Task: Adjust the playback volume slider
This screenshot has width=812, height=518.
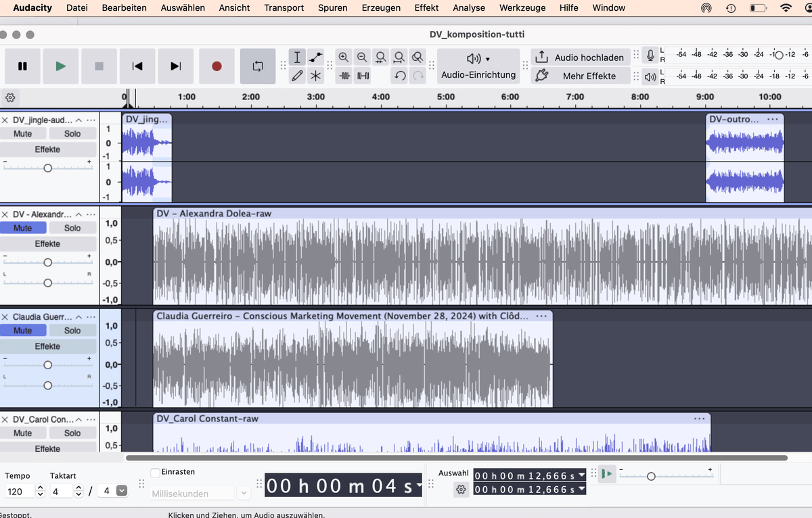Action: point(651,475)
